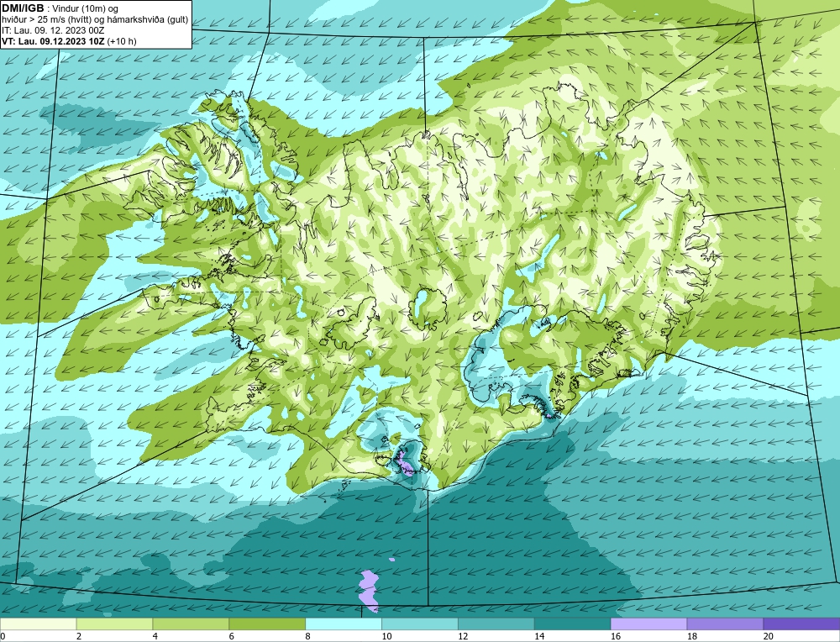Image resolution: width=840 pixels, height=642 pixels.
Task: Click the 4–6 m/s green legend swatch
Action: [x=191, y=624]
